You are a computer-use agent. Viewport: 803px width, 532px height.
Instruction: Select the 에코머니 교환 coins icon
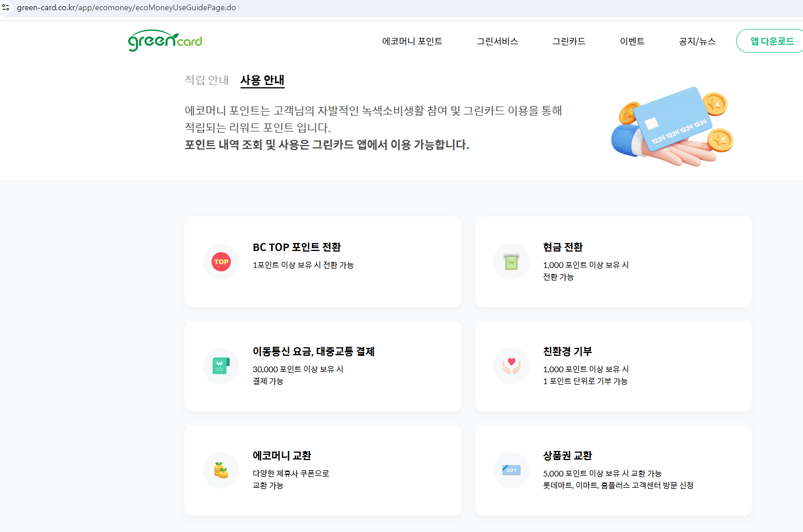coord(221,470)
